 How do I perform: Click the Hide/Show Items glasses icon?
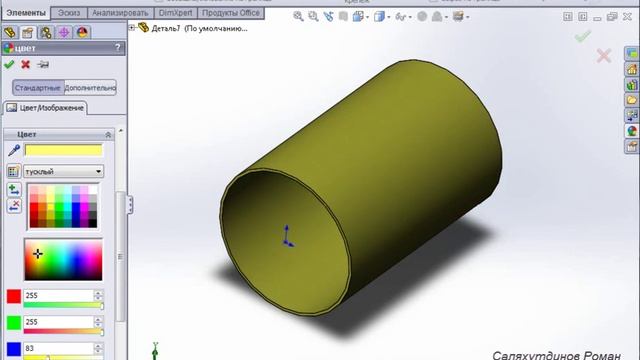400,17
